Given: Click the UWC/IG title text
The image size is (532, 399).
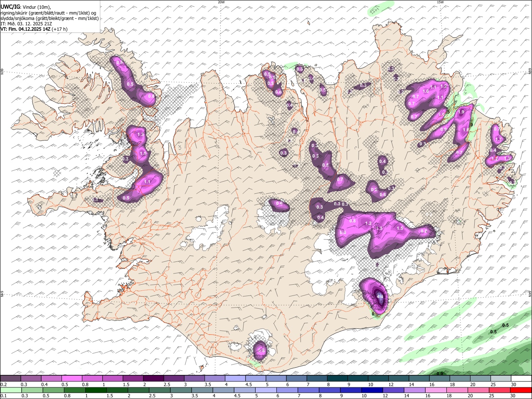Looking at the screenshot, I should click(x=10, y=6).
